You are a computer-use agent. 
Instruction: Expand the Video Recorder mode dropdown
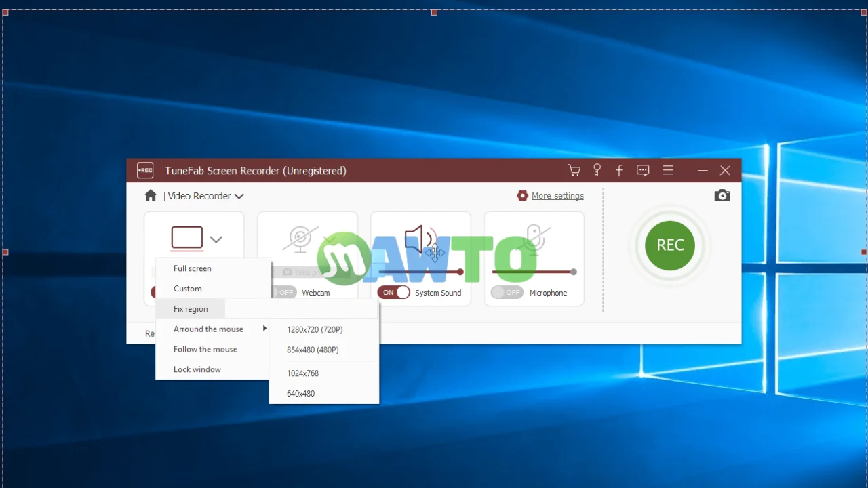pyautogui.click(x=239, y=197)
